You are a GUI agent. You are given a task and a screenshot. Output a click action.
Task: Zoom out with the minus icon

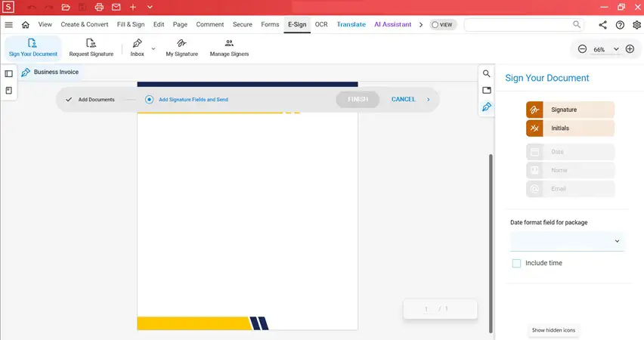click(582, 49)
